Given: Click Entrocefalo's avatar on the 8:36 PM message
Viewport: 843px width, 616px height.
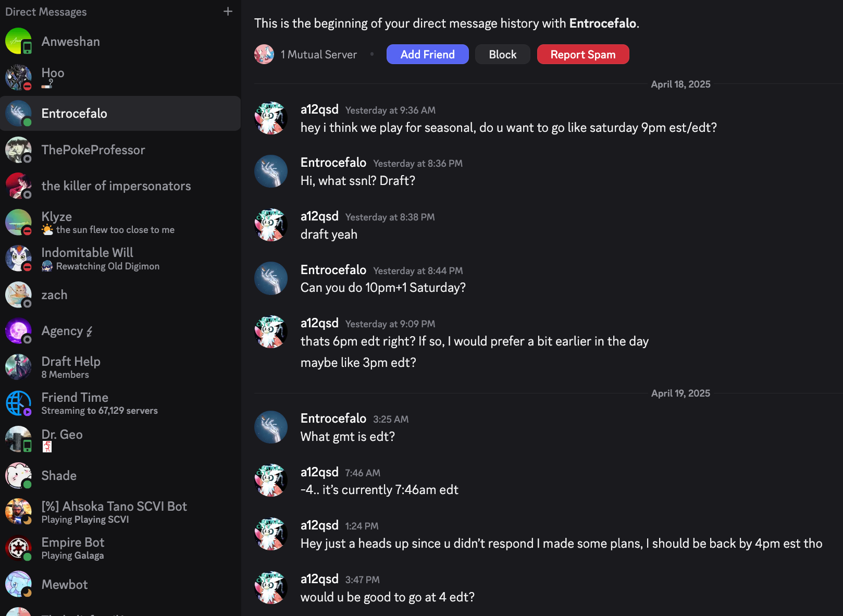Looking at the screenshot, I should pos(270,171).
